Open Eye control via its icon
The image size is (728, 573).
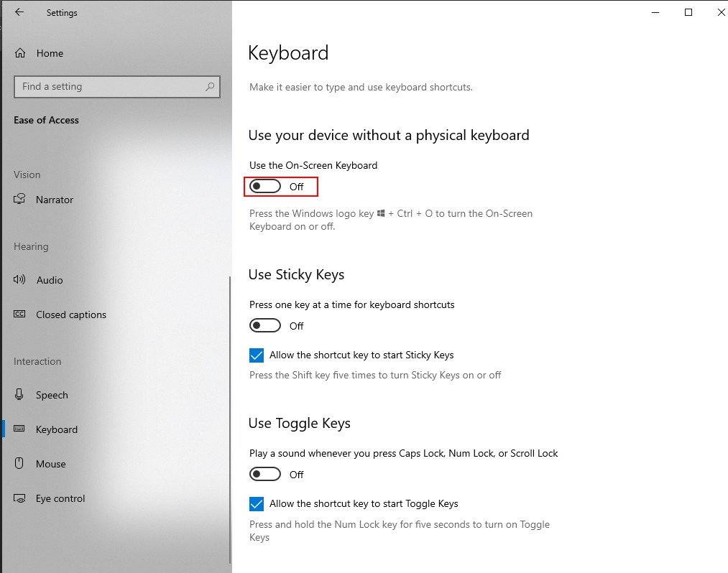click(19, 498)
